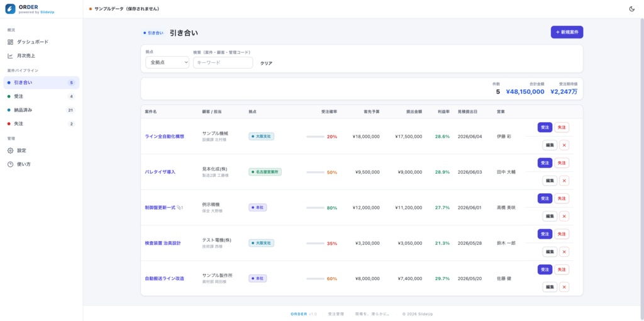Mark 自動搬送ライン改造 as 受注
644x321 pixels.
click(x=545, y=269)
